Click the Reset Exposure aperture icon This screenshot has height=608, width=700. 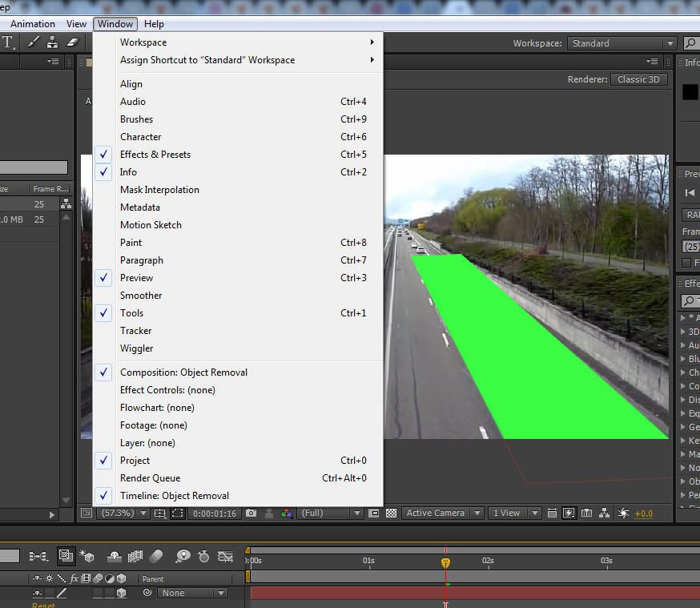[x=623, y=513]
